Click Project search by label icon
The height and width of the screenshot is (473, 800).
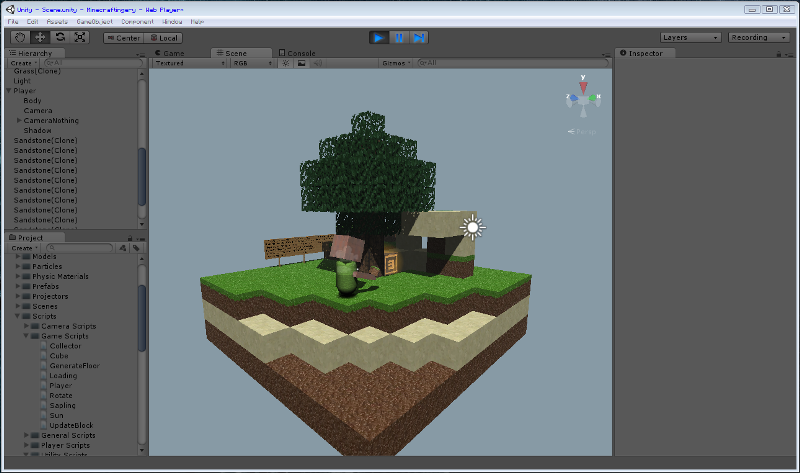pyautogui.click(x=136, y=248)
